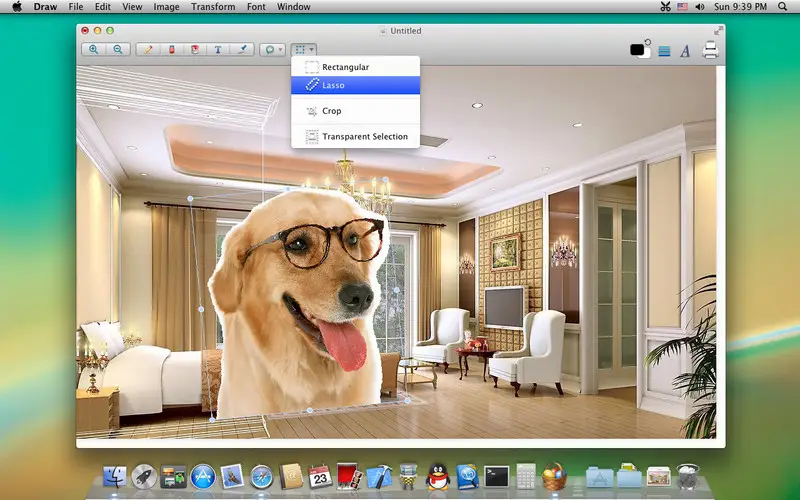Open Trash in the Dock
The height and width of the screenshot is (500, 800).
click(688, 477)
